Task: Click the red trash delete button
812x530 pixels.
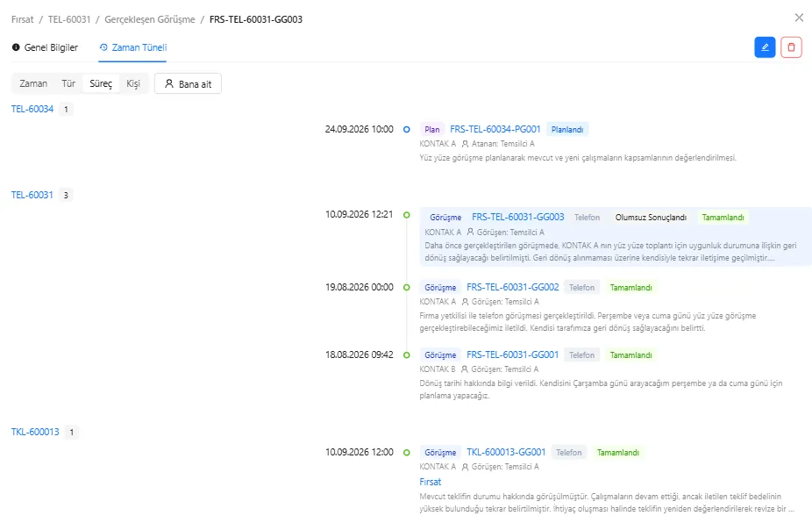Action: 791,47
